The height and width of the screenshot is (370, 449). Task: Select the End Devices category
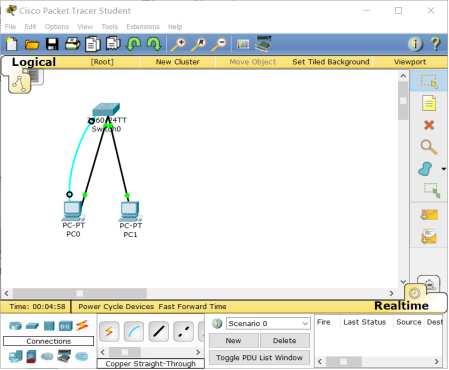coord(15,356)
